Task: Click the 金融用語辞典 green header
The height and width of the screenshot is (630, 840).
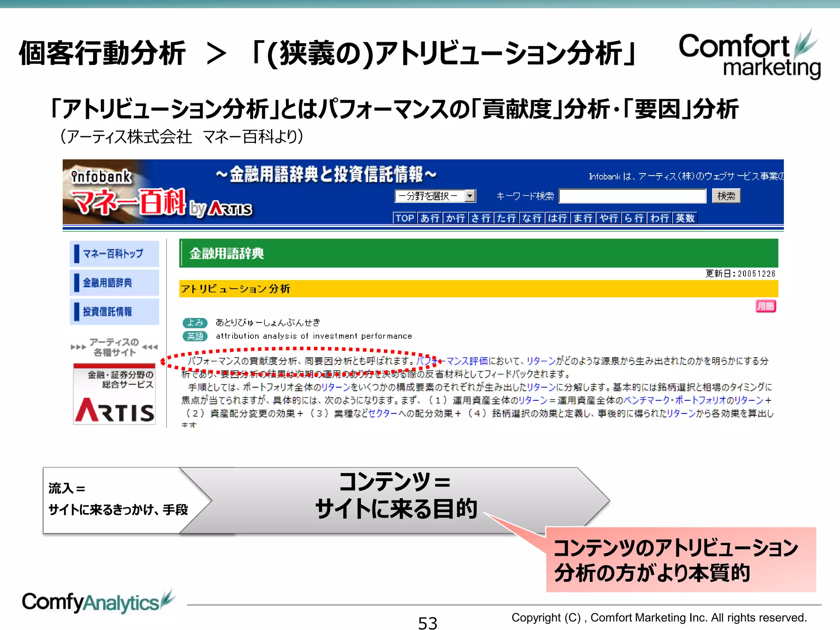Action: [479, 253]
